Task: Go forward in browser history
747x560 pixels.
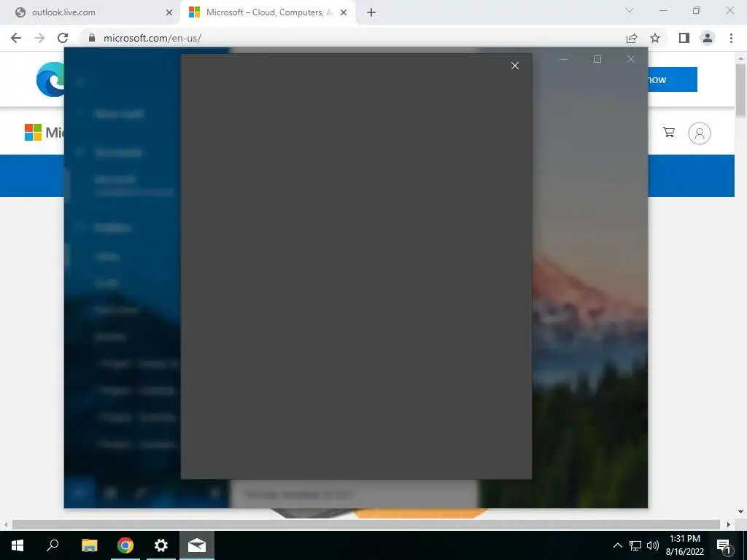Action: pyautogui.click(x=39, y=38)
